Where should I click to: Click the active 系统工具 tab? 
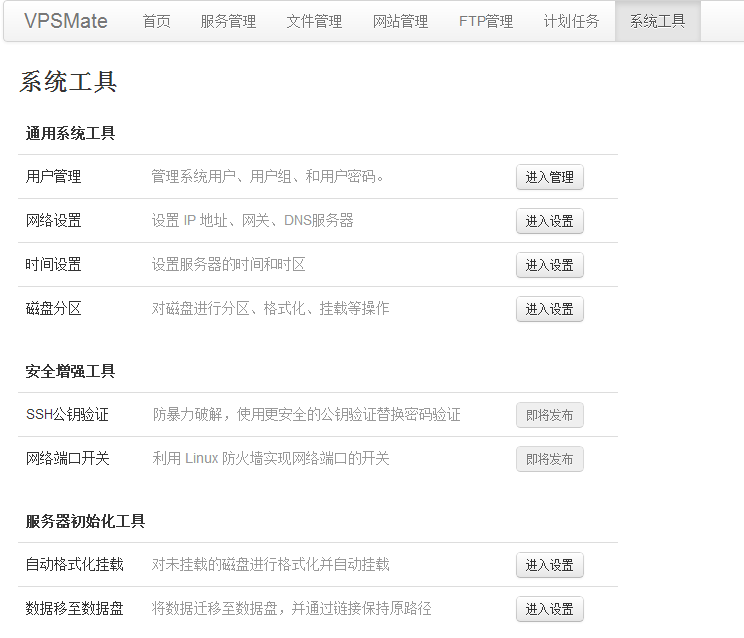(x=657, y=21)
